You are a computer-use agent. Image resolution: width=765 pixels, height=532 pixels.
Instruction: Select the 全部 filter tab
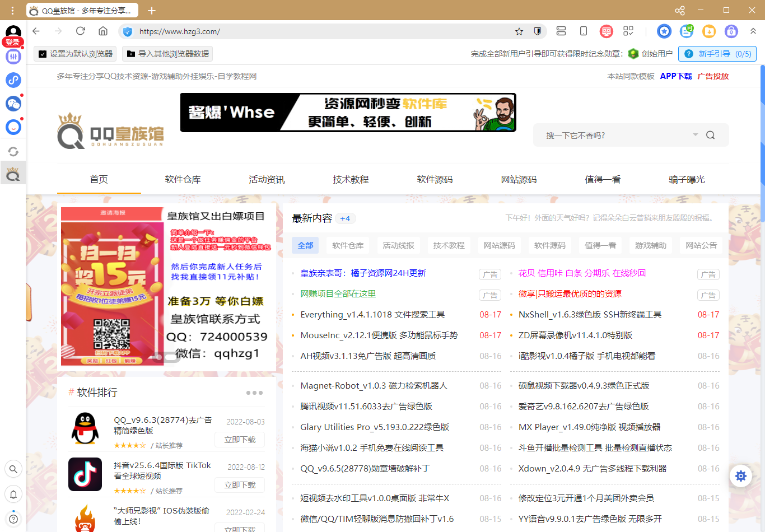305,245
